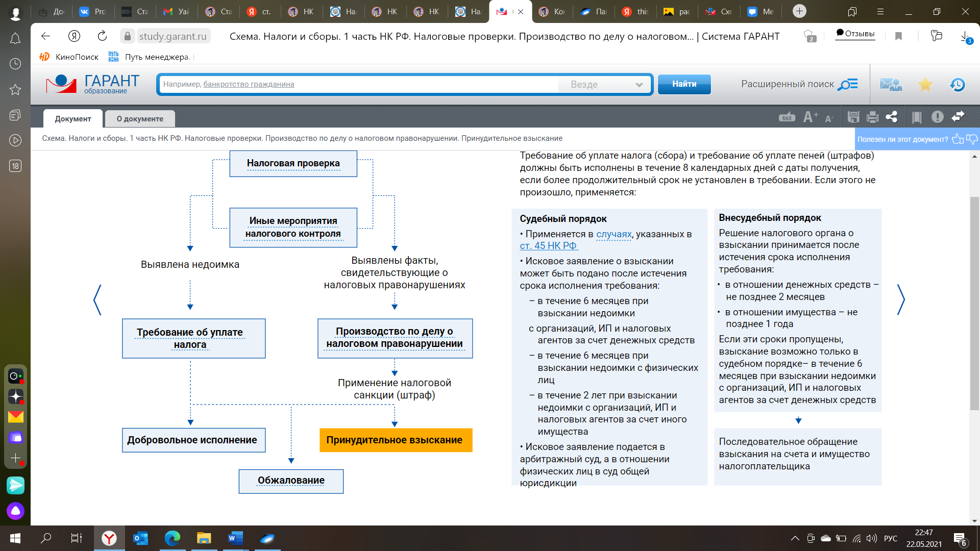The height and width of the screenshot is (551, 980).
Task: Go to previous slide with left chevron
Action: click(97, 299)
